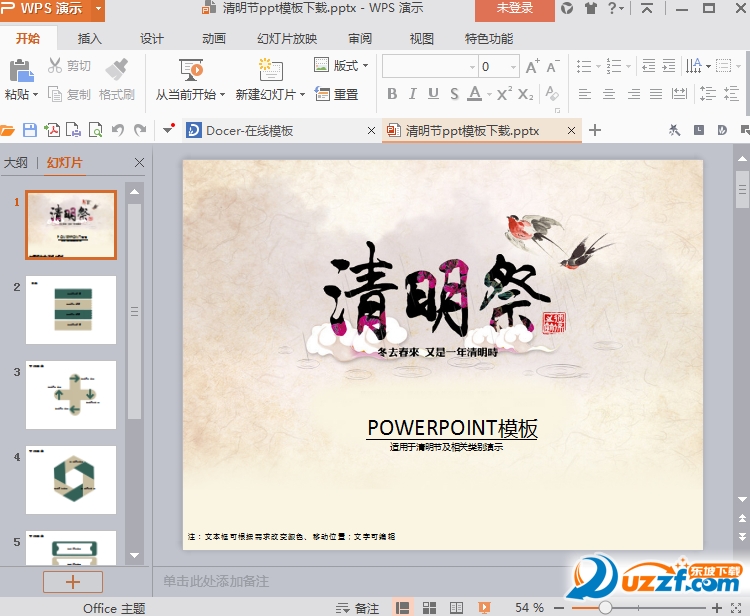750x616 pixels.
Task: Open print preview icon
Action: pos(96,130)
